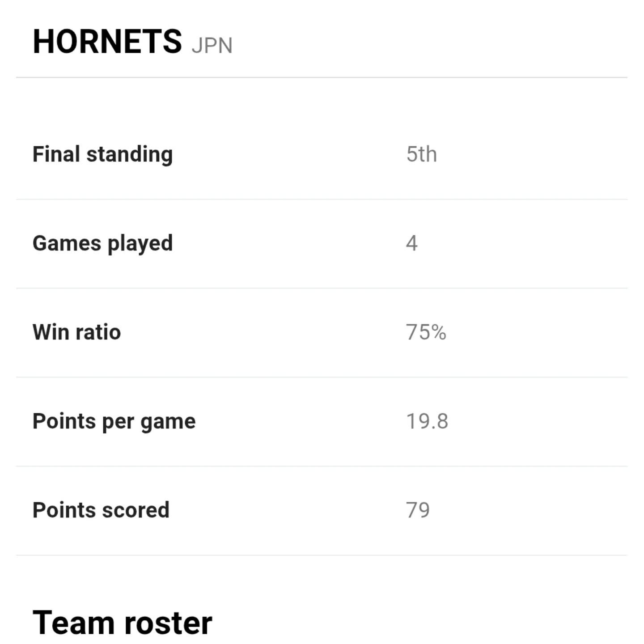
Task: Click the HORNETS team name heading
Action: point(107,42)
